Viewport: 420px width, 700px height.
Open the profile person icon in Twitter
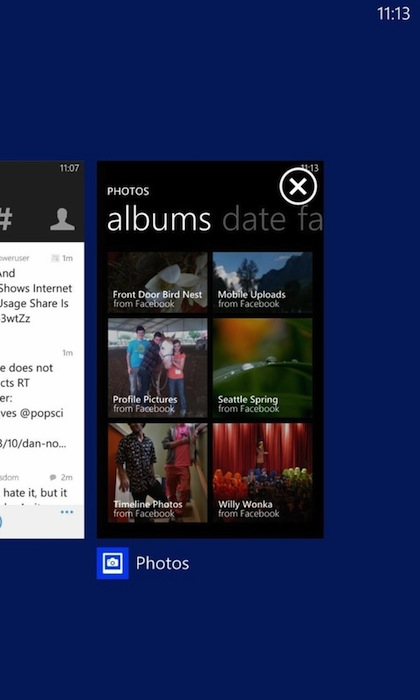[62, 219]
